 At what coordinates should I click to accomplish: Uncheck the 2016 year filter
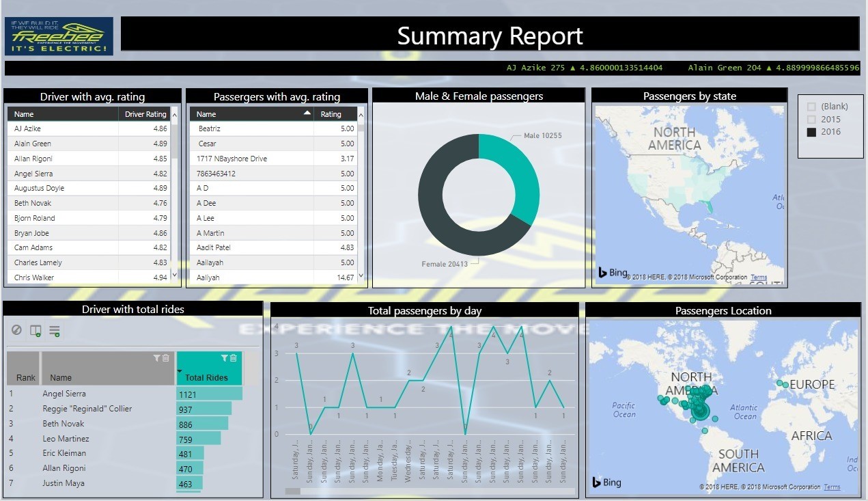coord(811,132)
